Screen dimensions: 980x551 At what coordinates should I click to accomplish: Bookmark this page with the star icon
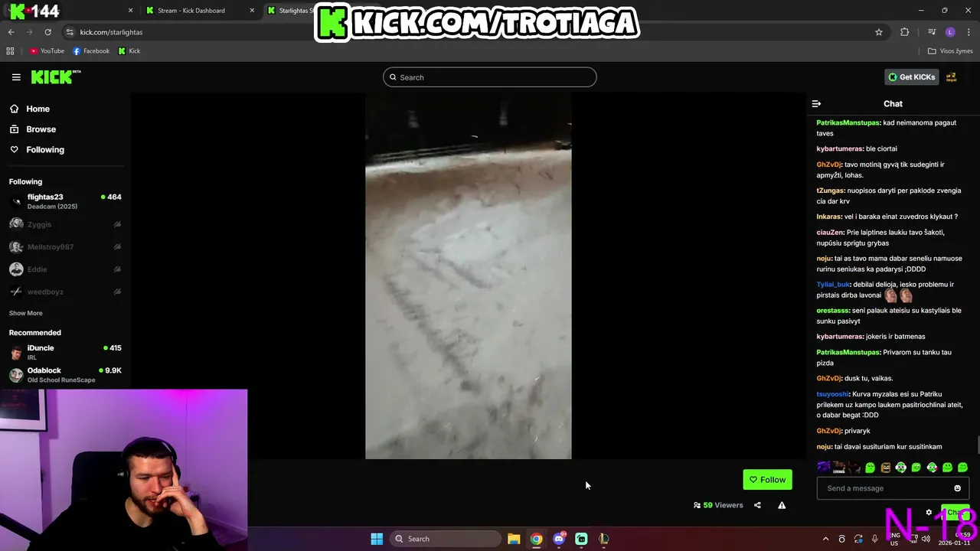click(x=879, y=32)
